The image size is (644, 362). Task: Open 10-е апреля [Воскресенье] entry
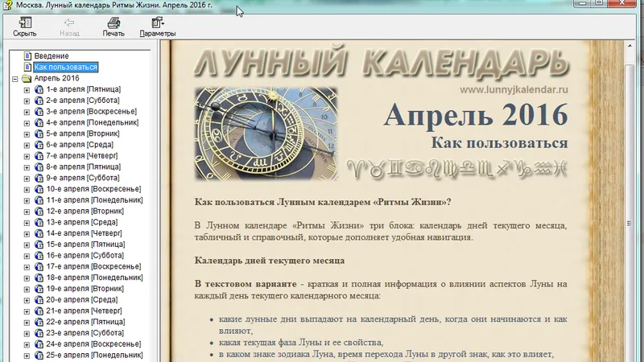pos(93,189)
